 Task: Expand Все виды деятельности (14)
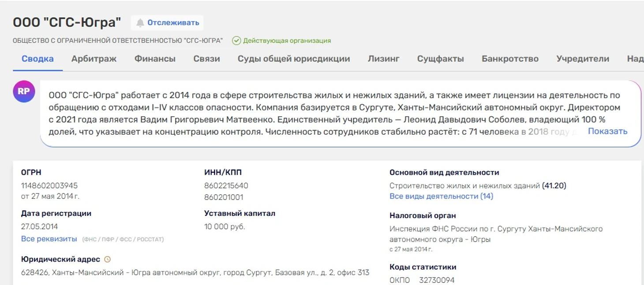pyautogui.click(x=441, y=196)
